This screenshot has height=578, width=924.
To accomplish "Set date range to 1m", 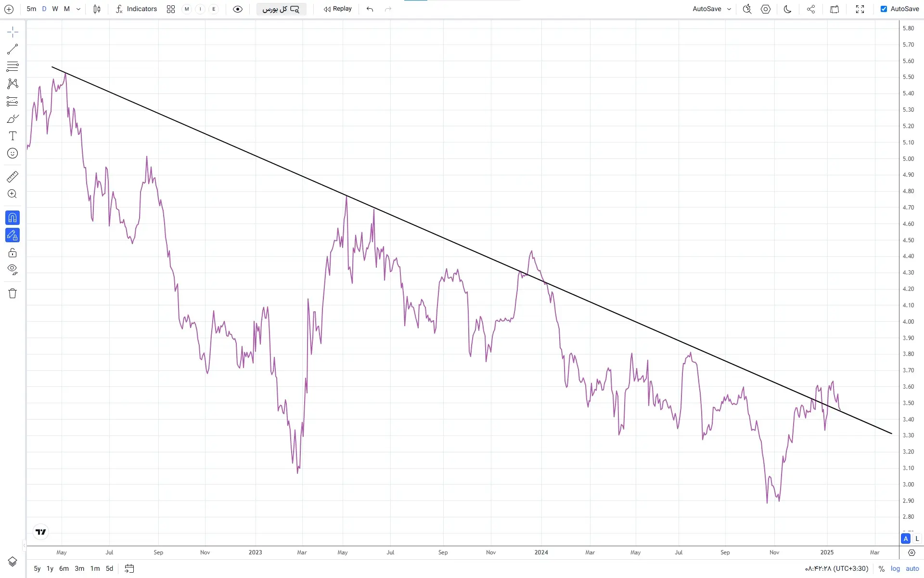I will [x=95, y=569].
